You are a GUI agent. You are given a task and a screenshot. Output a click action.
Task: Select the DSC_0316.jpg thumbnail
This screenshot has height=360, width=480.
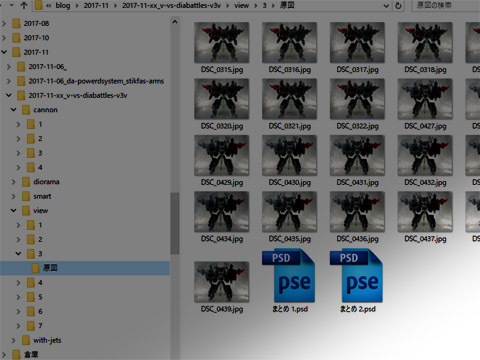pyautogui.click(x=289, y=42)
